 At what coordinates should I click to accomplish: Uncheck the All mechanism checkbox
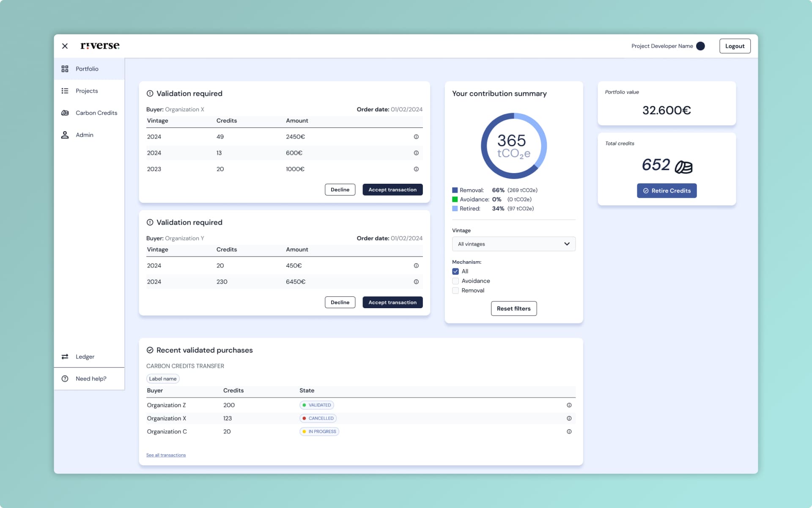pyautogui.click(x=455, y=271)
